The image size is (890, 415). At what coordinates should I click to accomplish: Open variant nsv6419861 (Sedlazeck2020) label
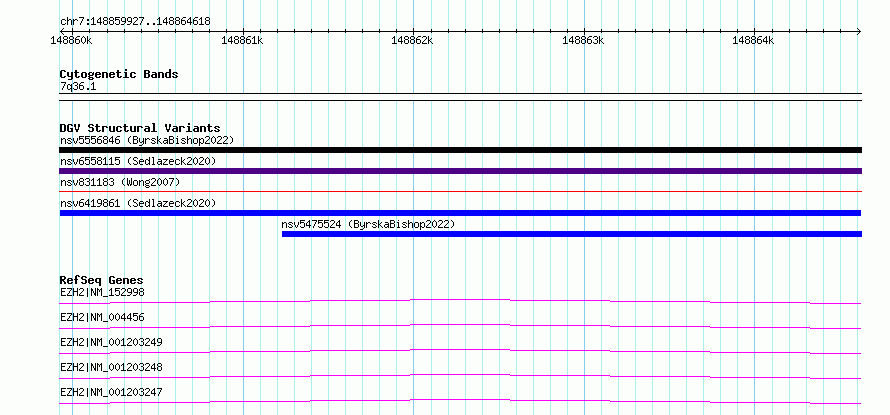point(138,203)
